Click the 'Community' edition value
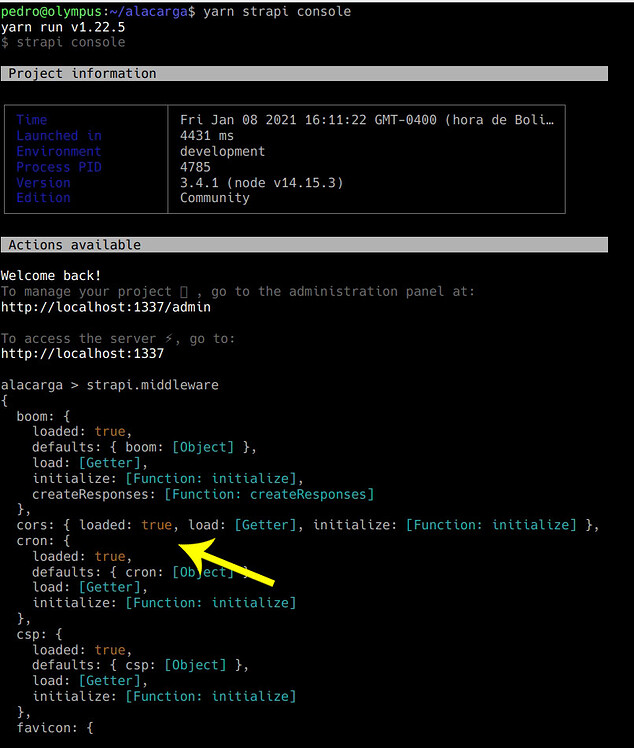The image size is (634, 748). pos(214,198)
